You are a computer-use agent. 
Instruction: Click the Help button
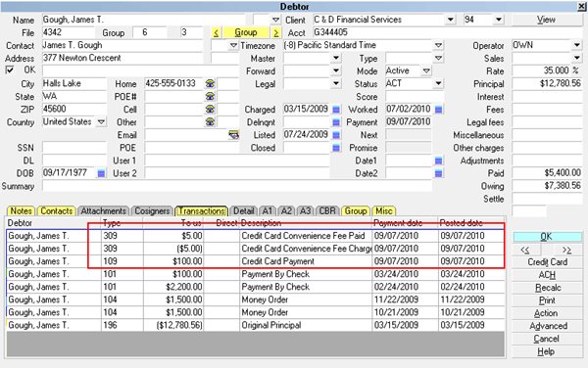pyautogui.click(x=547, y=351)
